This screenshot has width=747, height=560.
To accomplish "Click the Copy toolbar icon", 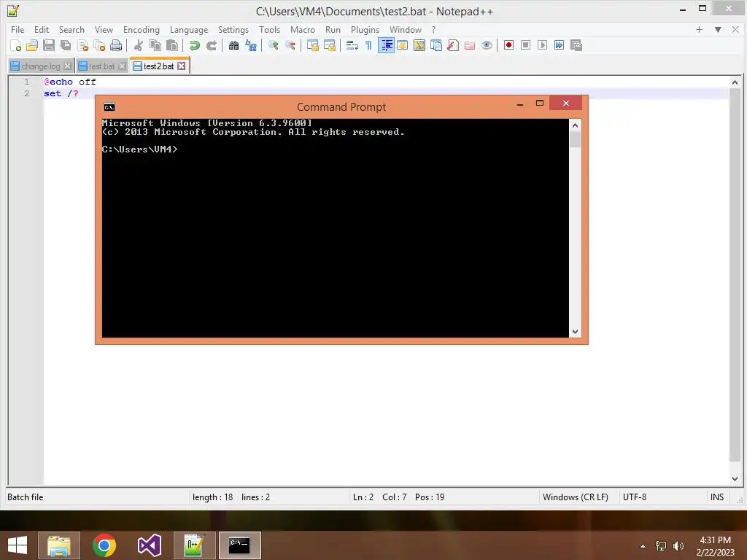I will pyautogui.click(x=155, y=45).
